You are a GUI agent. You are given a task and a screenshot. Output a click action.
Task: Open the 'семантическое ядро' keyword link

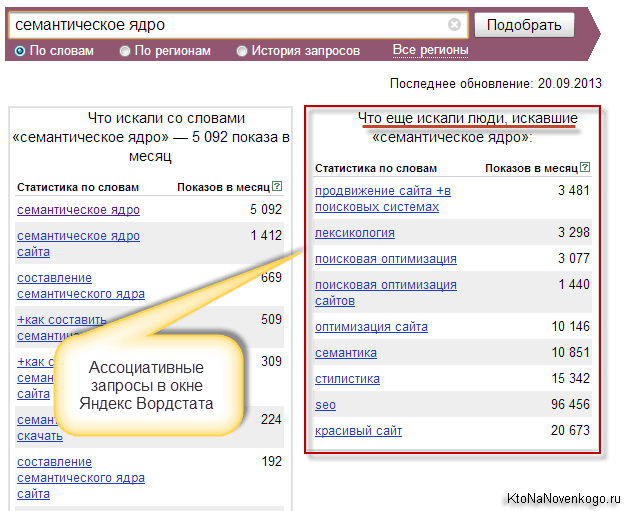pyautogui.click(x=78, y=210)
